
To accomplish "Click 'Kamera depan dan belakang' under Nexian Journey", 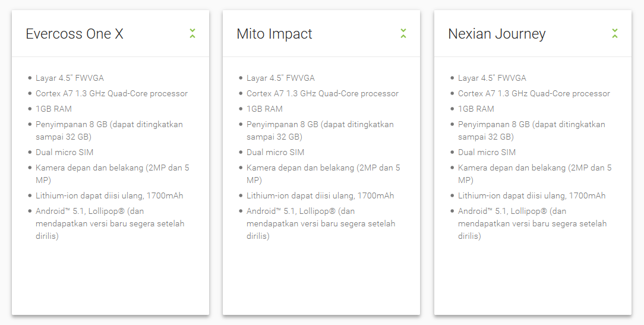I will (x=535, y=168).
